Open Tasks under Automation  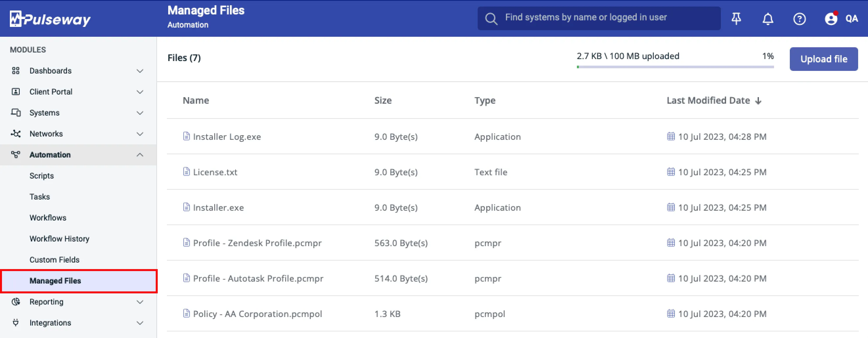coord(39,197)
